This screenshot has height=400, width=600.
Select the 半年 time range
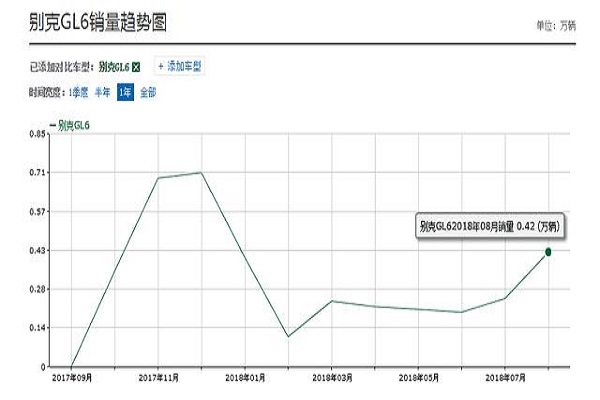pyautogui.click(x=102, y=92)
